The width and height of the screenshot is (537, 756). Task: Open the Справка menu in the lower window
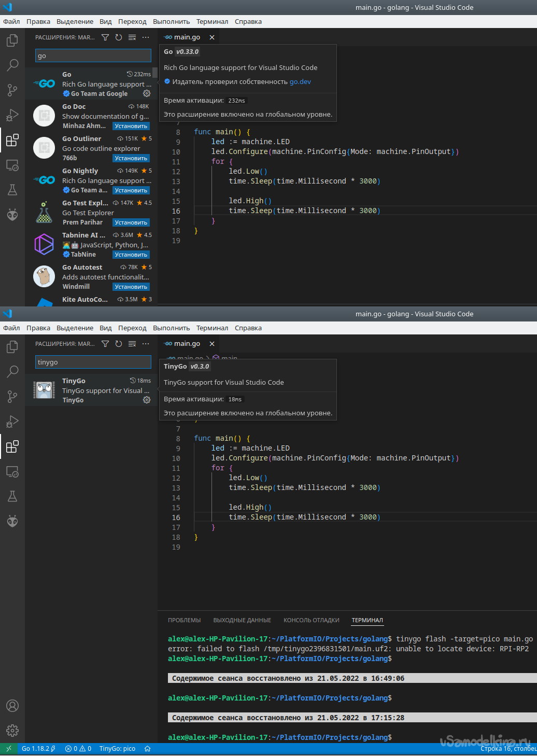click(x=248, y=328)
